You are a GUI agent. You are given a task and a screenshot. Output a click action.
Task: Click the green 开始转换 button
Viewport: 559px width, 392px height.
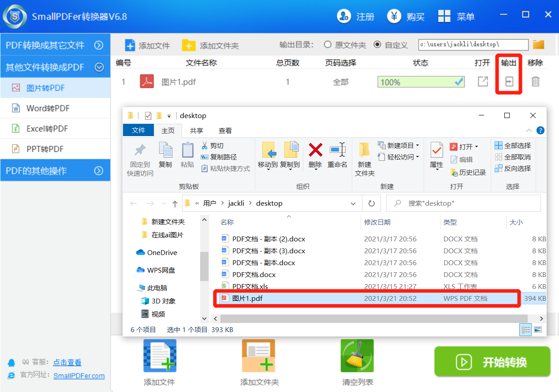coord(492,362)
